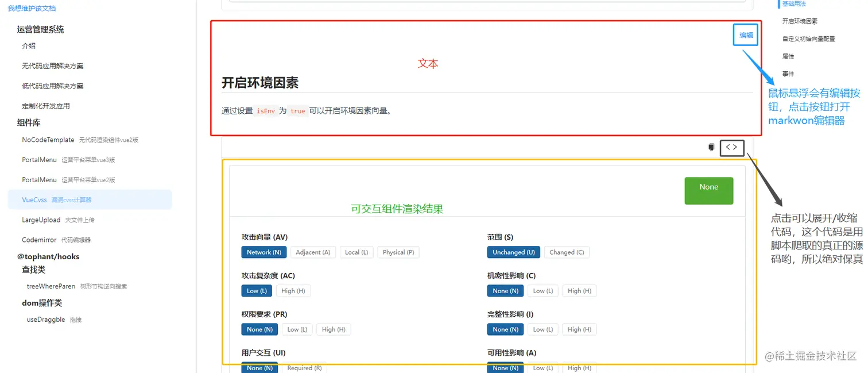
Task: Click the 组件库 section heading
Action: click(x=29, y=122)
